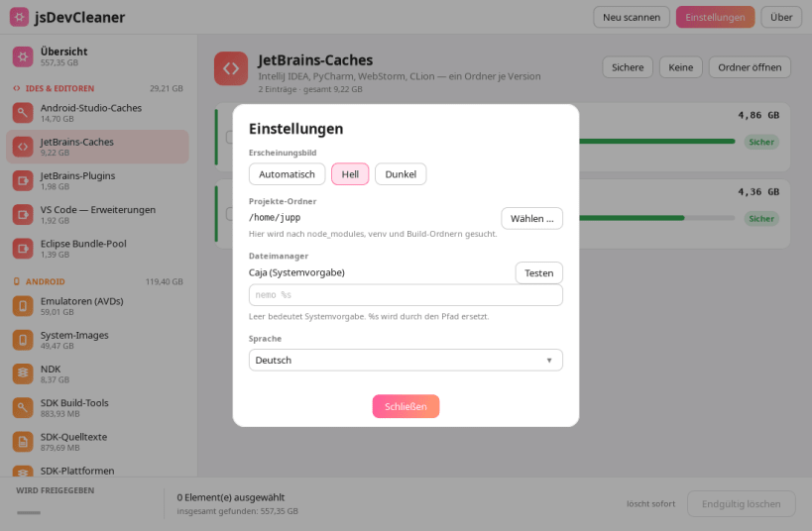This screenshot has height=531, width=812.
Task: Open VS Code — Erweiterungen category
Action: (97, 214)
